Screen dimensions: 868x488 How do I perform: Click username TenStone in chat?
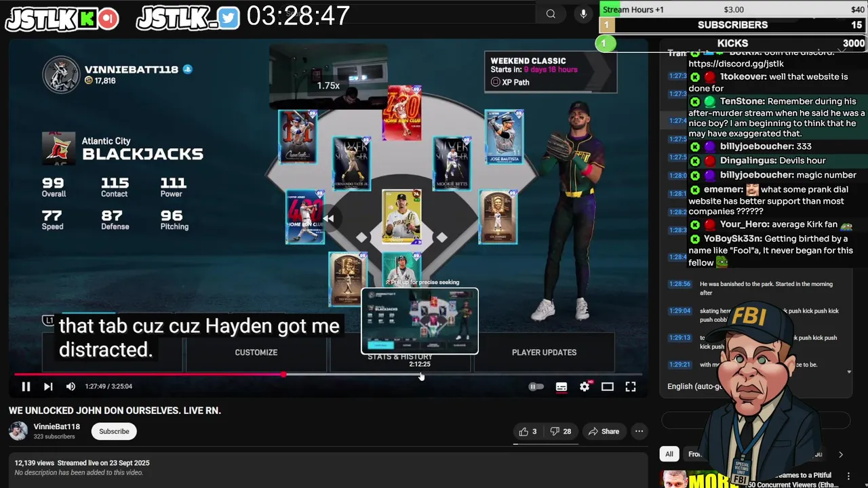(x=742, y=101)
